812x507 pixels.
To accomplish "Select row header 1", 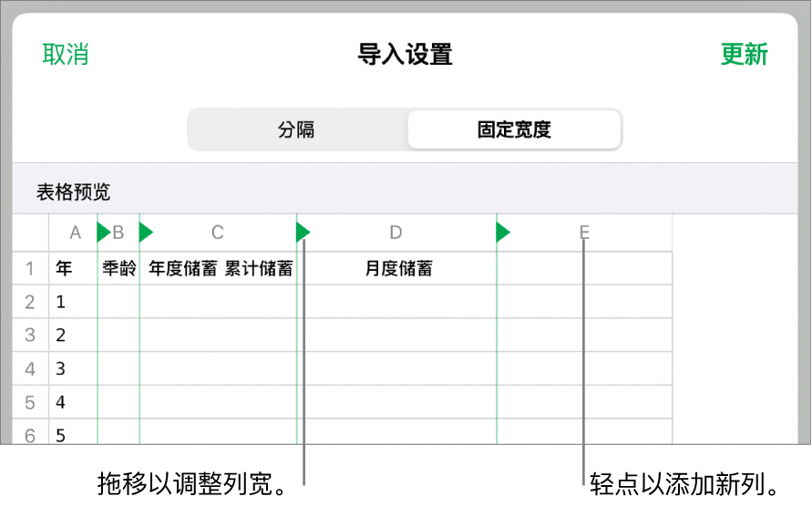I will 30,268.
